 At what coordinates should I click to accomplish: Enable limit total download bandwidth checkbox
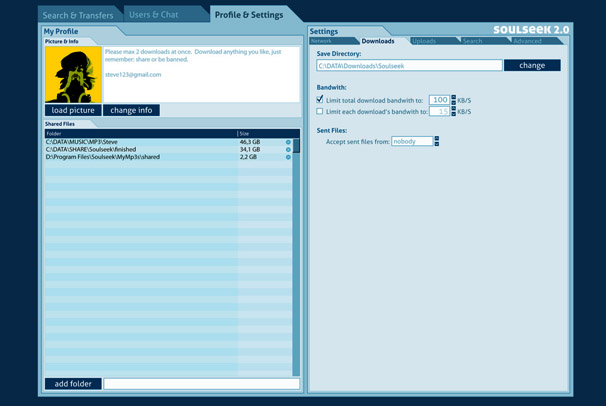coord(320,100)
